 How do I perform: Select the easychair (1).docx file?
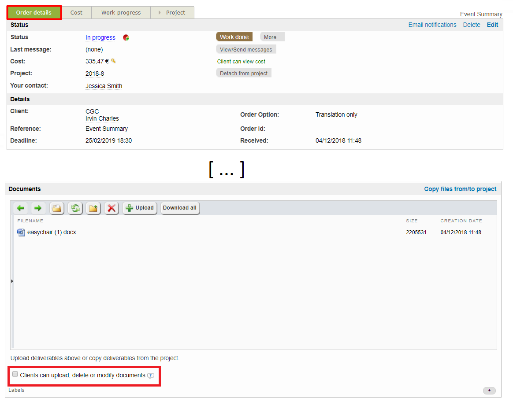pyautogui.click(x=52, y=232)
